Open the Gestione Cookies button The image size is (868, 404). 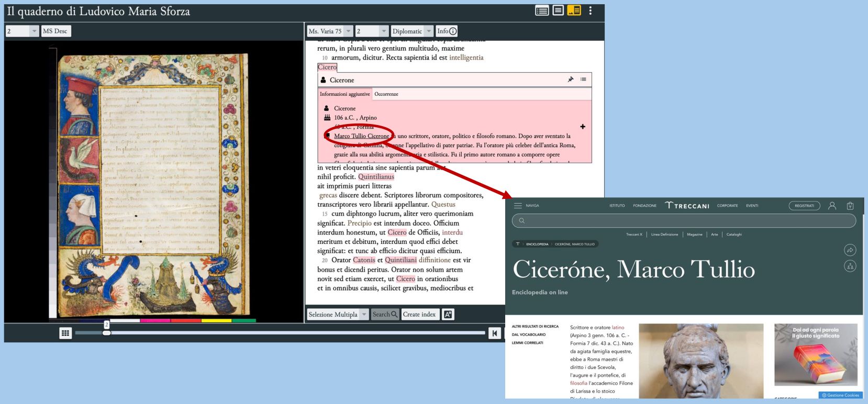point(840,395)
